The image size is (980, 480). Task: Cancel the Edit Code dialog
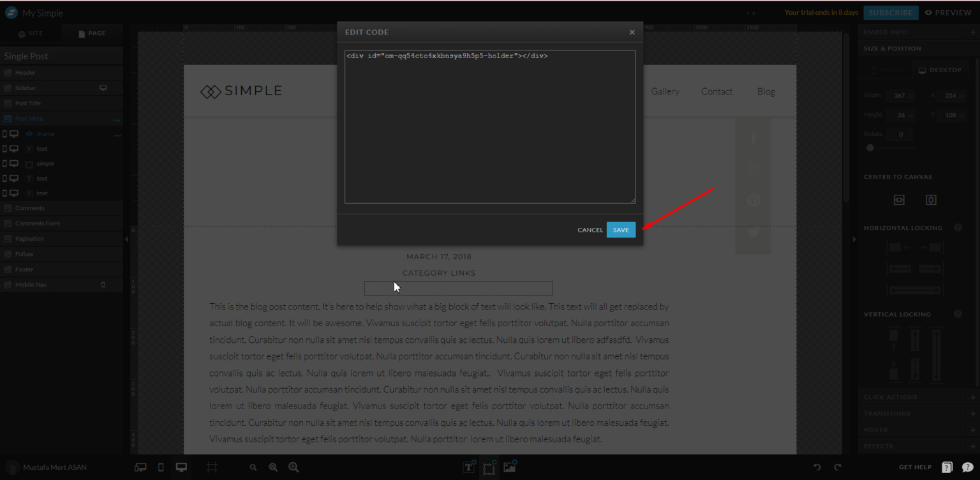point(590,230)
